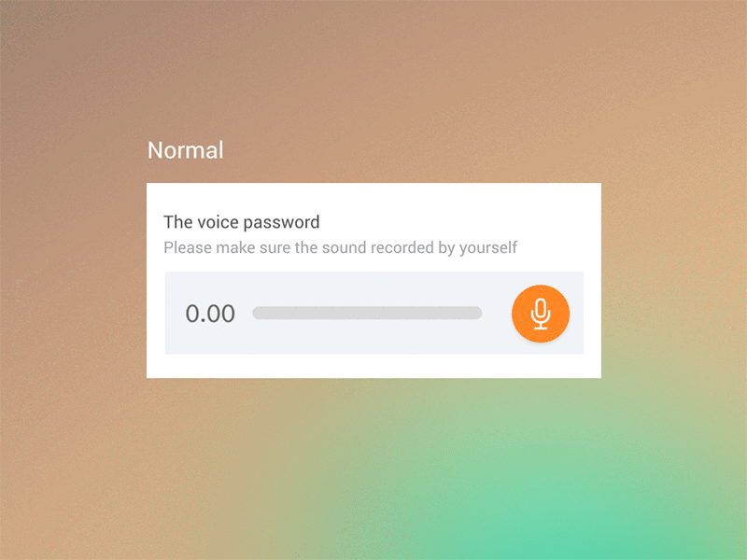Click the right end of the recording progress bar
This screenshot has width=747, height=560.
point(478,313)
